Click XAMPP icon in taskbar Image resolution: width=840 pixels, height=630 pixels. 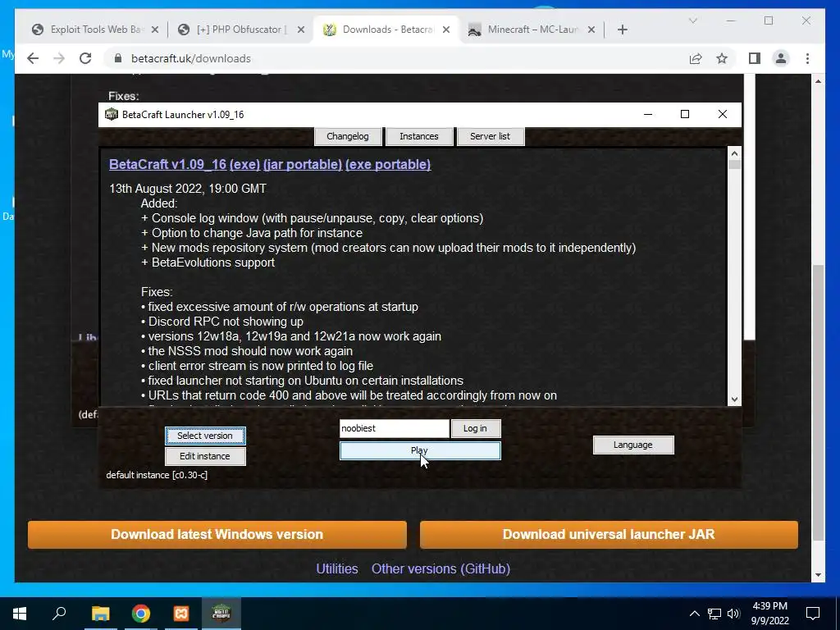(x=181, y=614)
